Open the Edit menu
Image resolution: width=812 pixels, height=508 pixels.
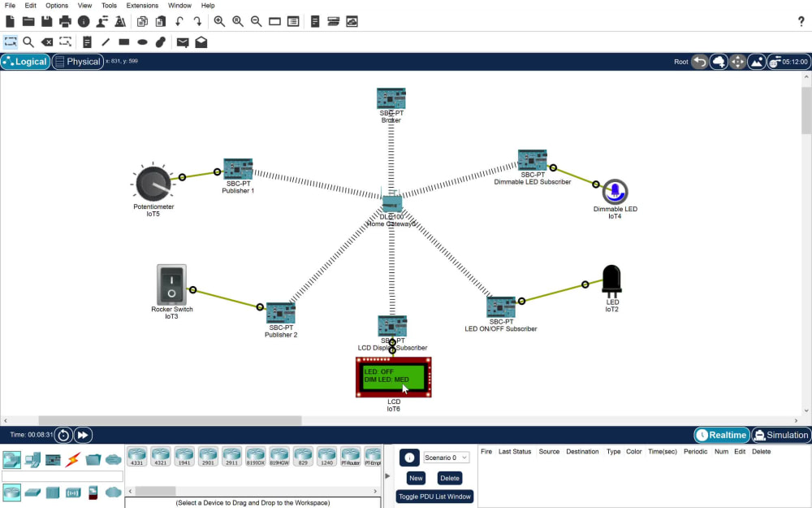[31, 5]
